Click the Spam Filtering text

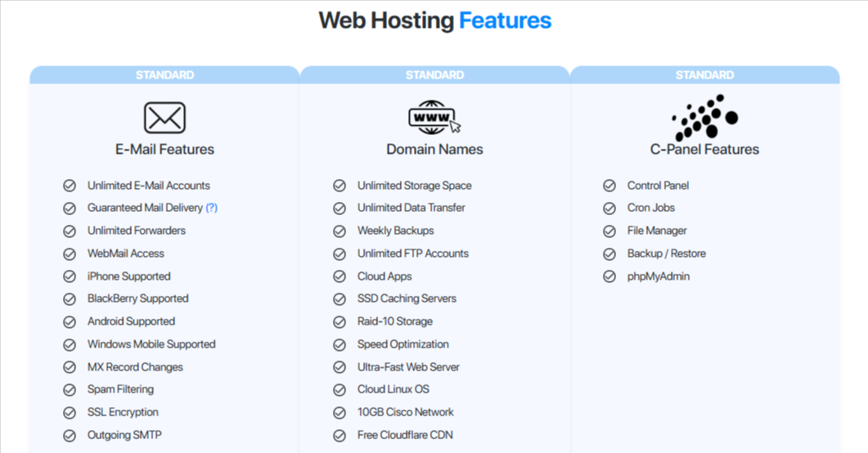(x=121, y=389)
